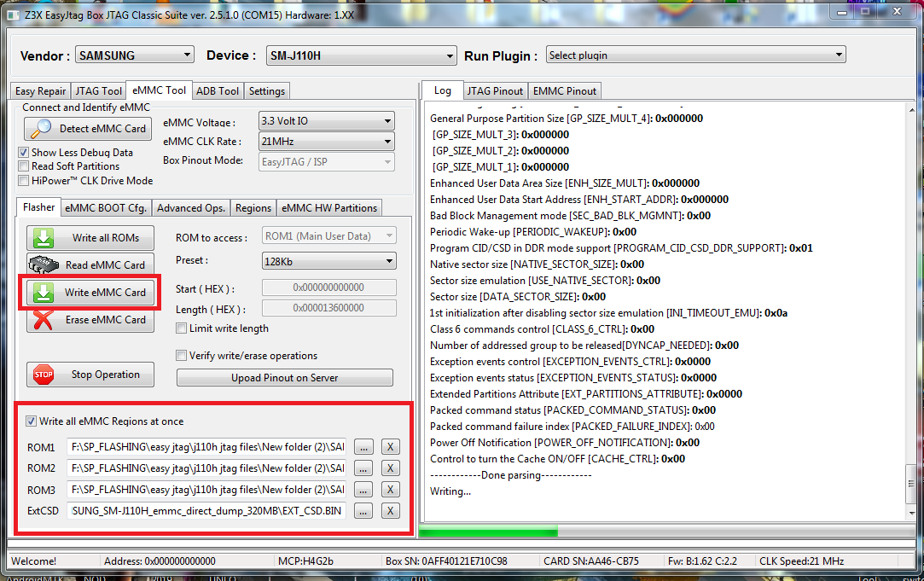Open the Regions tab

pos(253,208)
